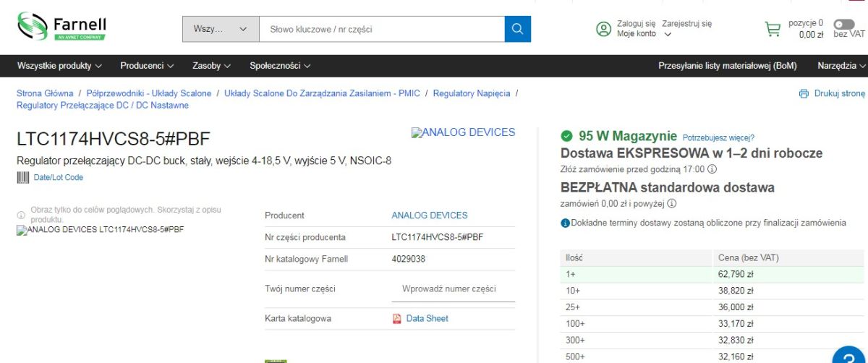This screenshot has width=868, height=363.
Task: Click Zaloguj się link
Action: [637, 24]
